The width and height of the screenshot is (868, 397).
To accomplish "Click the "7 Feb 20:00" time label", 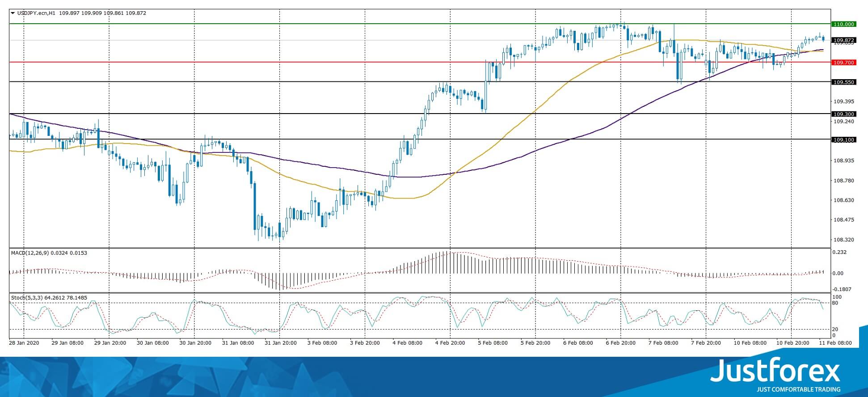I will coord(706,343).
